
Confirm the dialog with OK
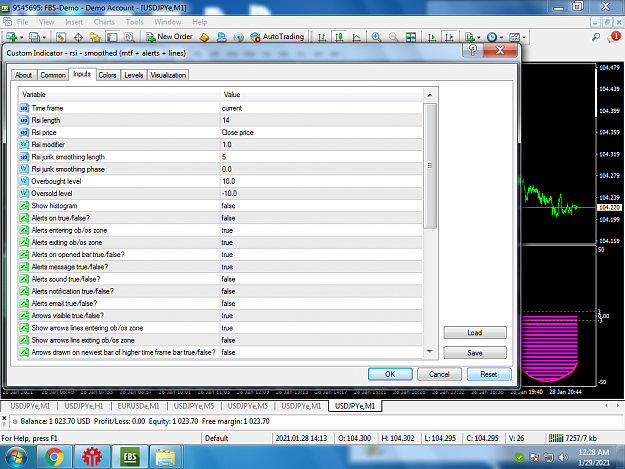point(390,374)
